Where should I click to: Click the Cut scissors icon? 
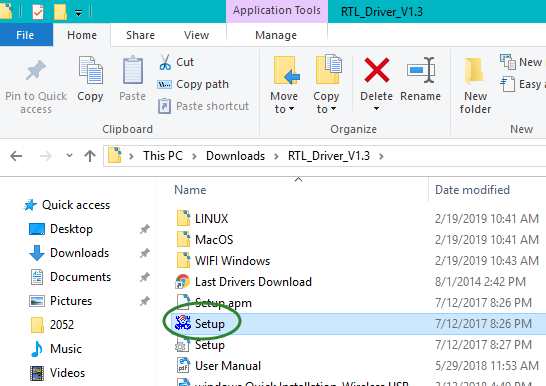click(165, 62)
